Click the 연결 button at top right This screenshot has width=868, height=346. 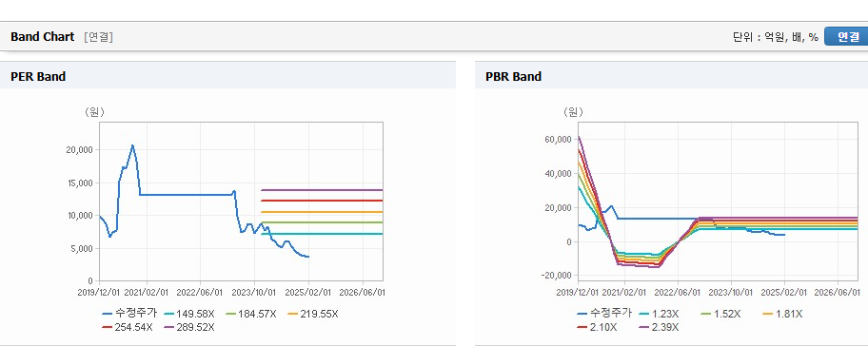(847, 36)
